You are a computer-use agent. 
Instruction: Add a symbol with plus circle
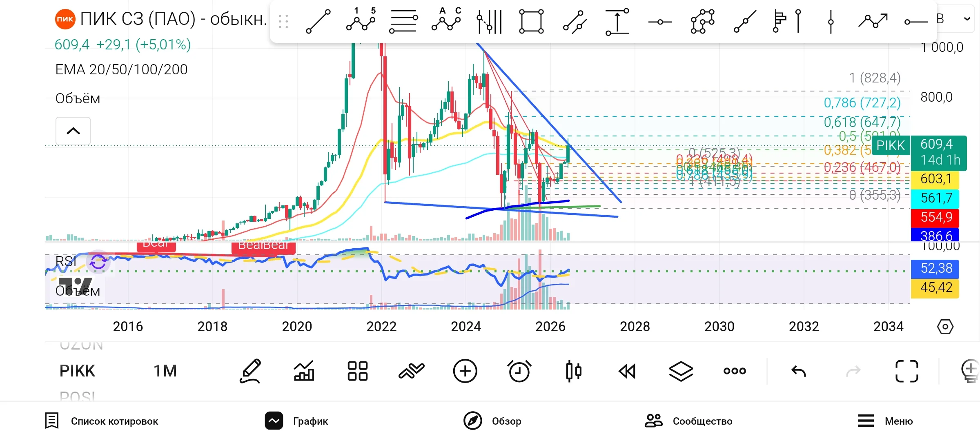click(465, 371)
